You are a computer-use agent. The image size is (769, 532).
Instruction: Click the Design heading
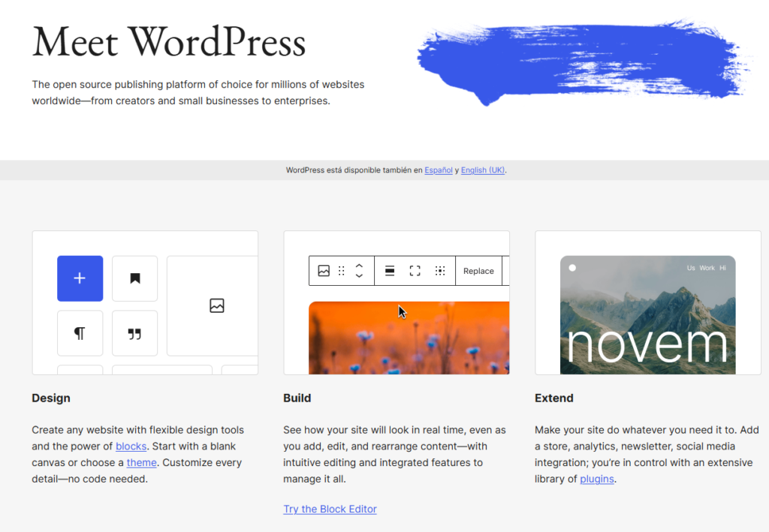coord(51,398)
